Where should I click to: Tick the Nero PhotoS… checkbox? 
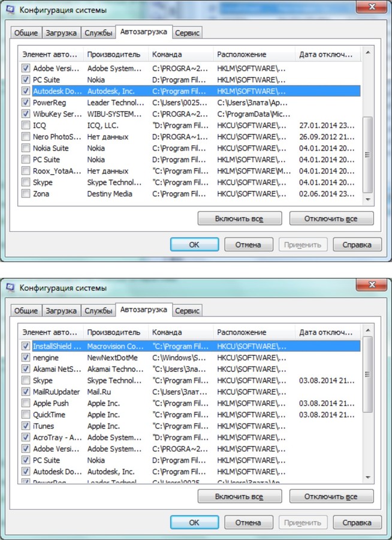click(x=26, y=136)
